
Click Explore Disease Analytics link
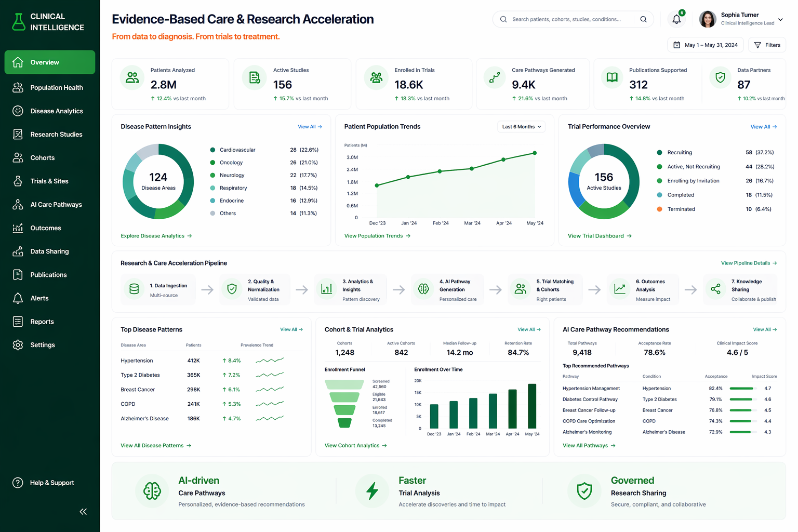(x=156, y=236)
